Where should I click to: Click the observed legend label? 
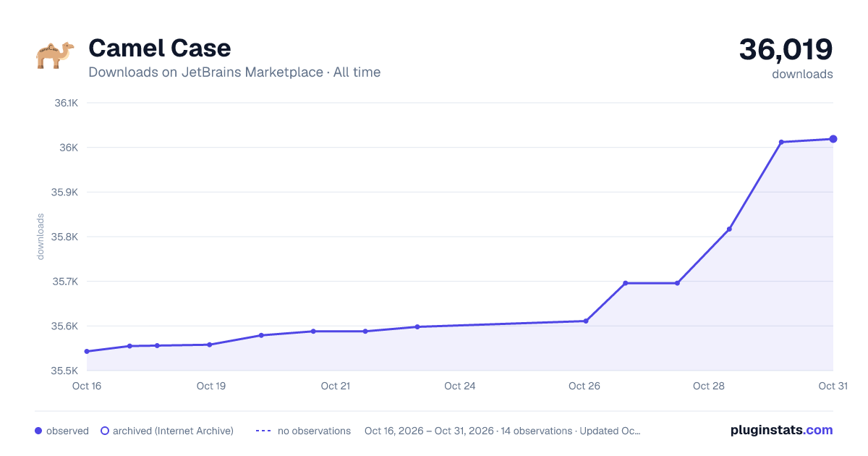pyautogui.click(x=67, y=431)
